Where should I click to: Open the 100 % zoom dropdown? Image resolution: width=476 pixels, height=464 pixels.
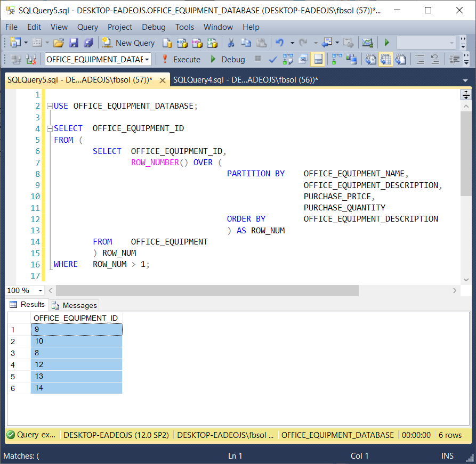(41, 290)
